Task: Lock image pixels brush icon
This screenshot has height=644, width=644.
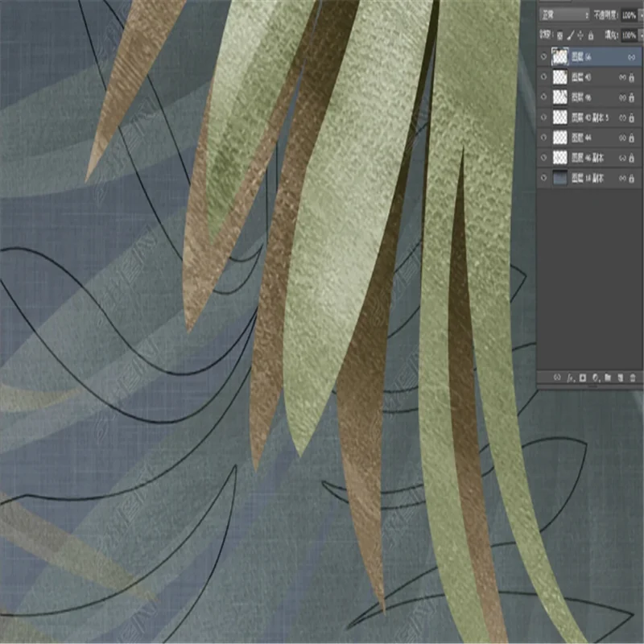Action: (x=571, y=35)
